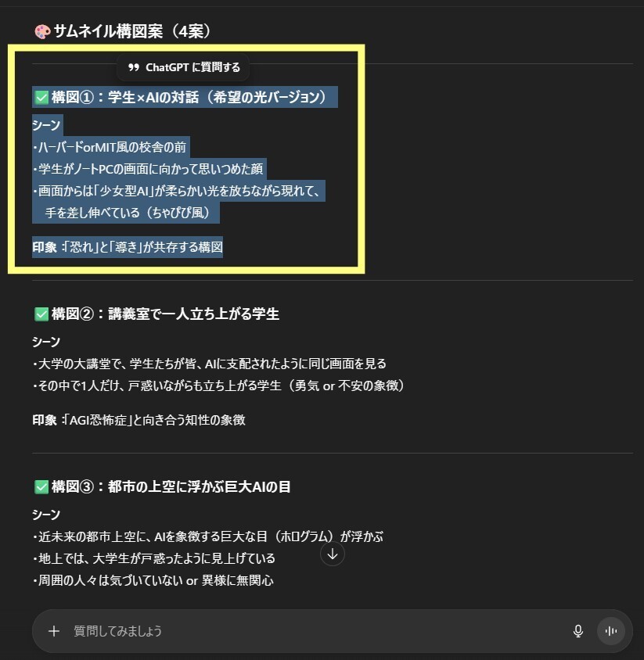Click the palette emoji beside サムネイル構図案
This screenshot has width=644, height=660.
pos(42,31)
